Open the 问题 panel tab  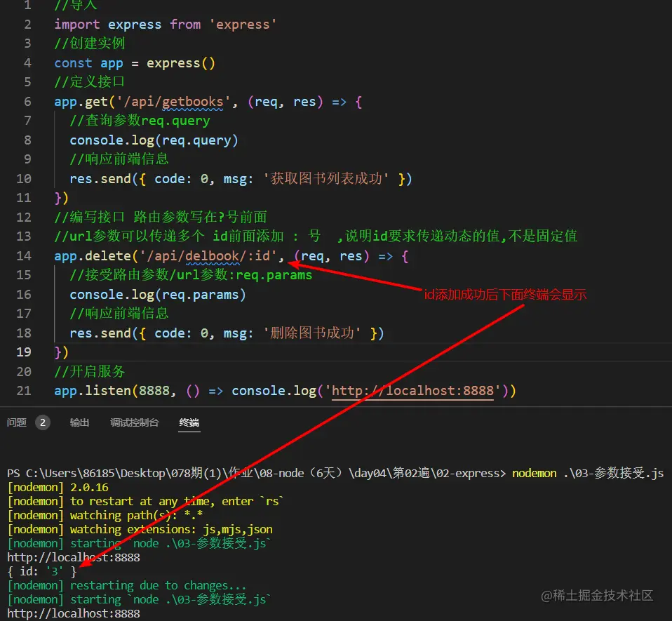coord(17,422)
